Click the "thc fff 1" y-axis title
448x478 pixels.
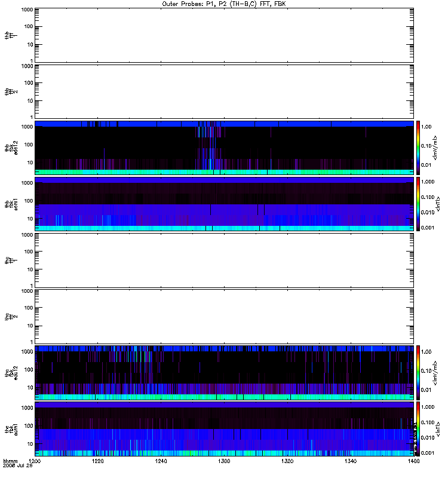(x=11, y=261)
